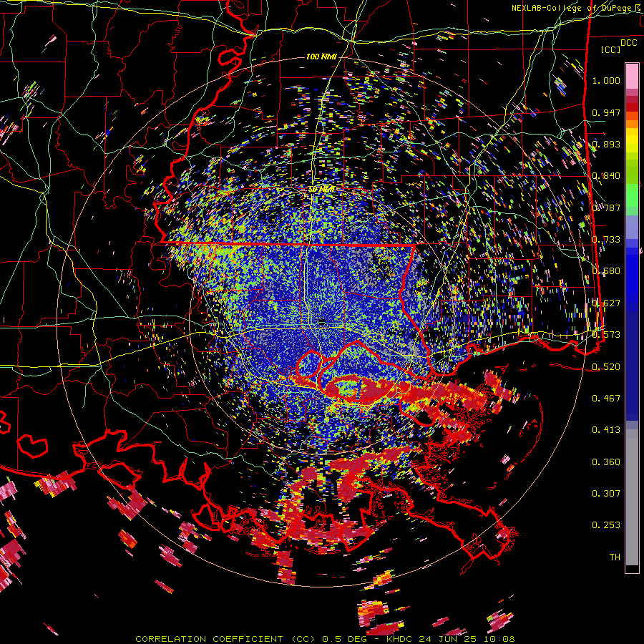Click the 100 NMI range ring label

(x=321, y=57)
